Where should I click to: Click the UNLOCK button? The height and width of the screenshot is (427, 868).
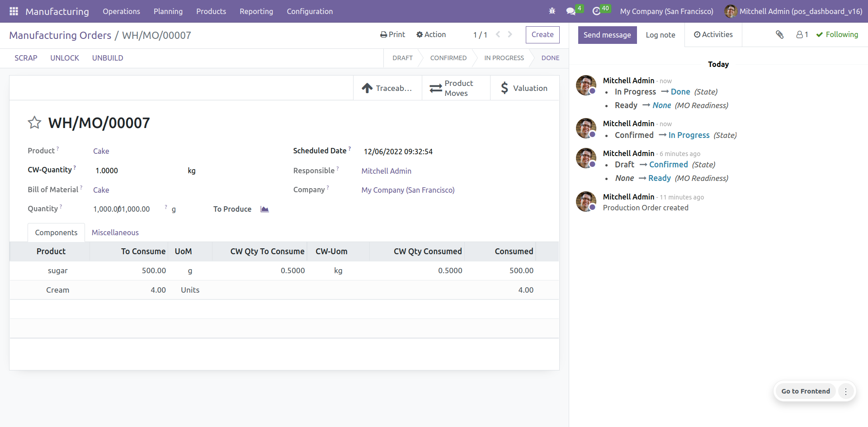tap(65, 58)
